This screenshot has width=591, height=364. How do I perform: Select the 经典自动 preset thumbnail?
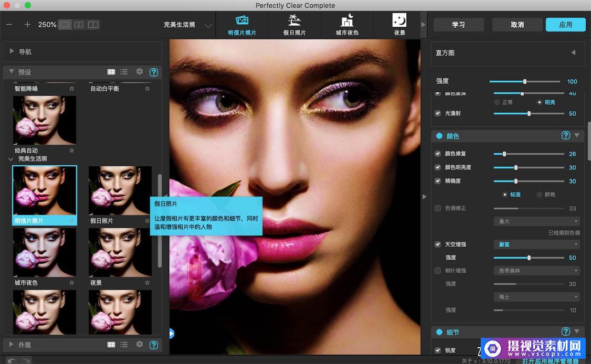(45, 120)
